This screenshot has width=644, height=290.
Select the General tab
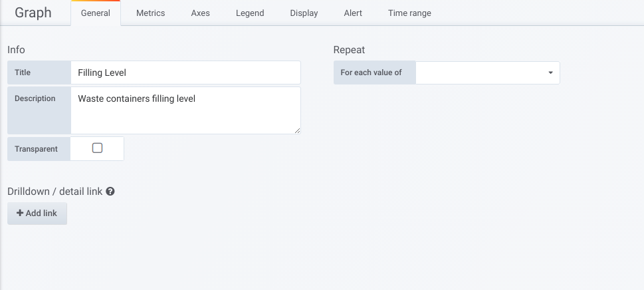point(95,13)
